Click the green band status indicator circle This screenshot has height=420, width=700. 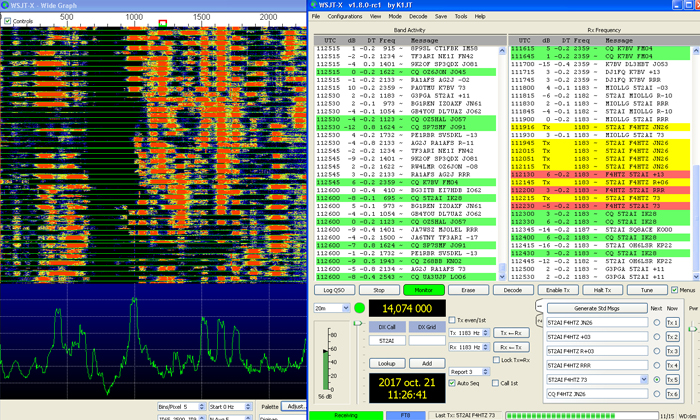tap(359, 308)
